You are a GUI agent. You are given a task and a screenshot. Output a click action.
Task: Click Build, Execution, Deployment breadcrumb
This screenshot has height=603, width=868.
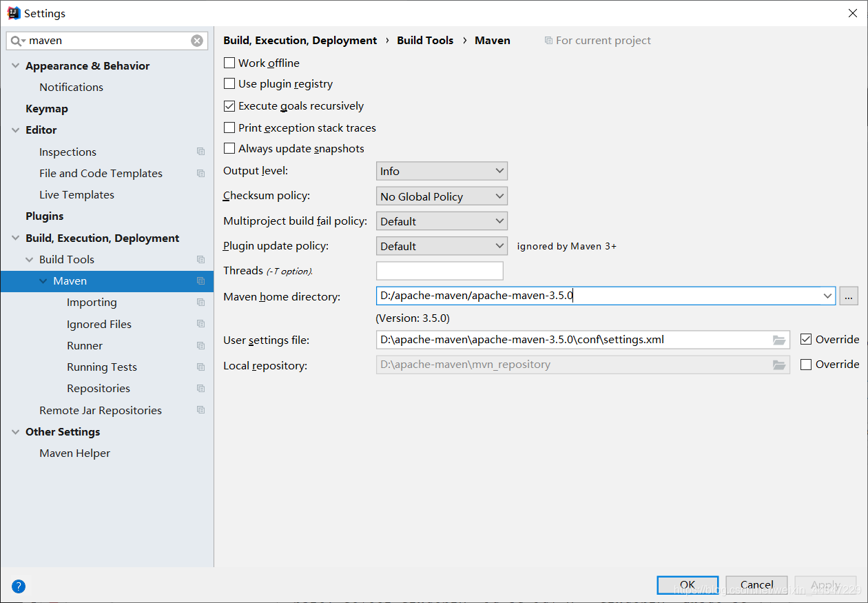point(300,41)
